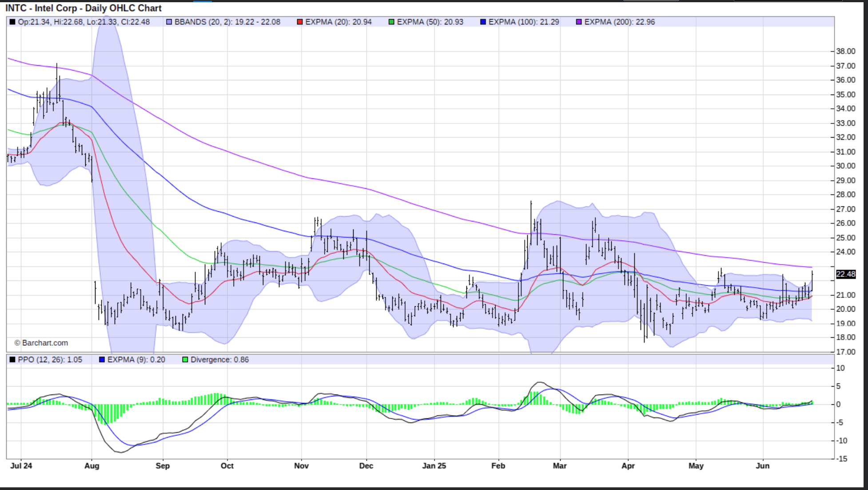The width and height of the screenshot is (868, 490).
Task: Click the Jul 24 date axis label
Action: click(21, 466)
